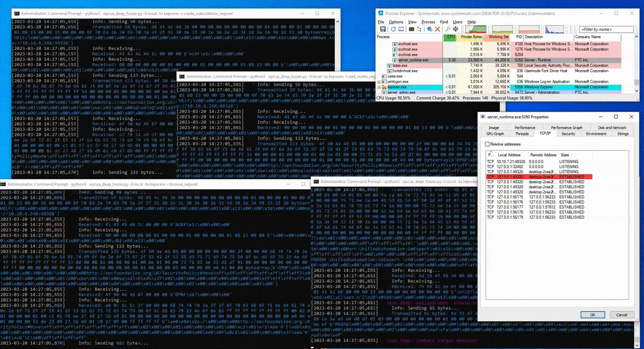Click Cancel in the Properties dialog
This screenshot has height=349, width=644.
pyautogui.click(x=621, y=315)
